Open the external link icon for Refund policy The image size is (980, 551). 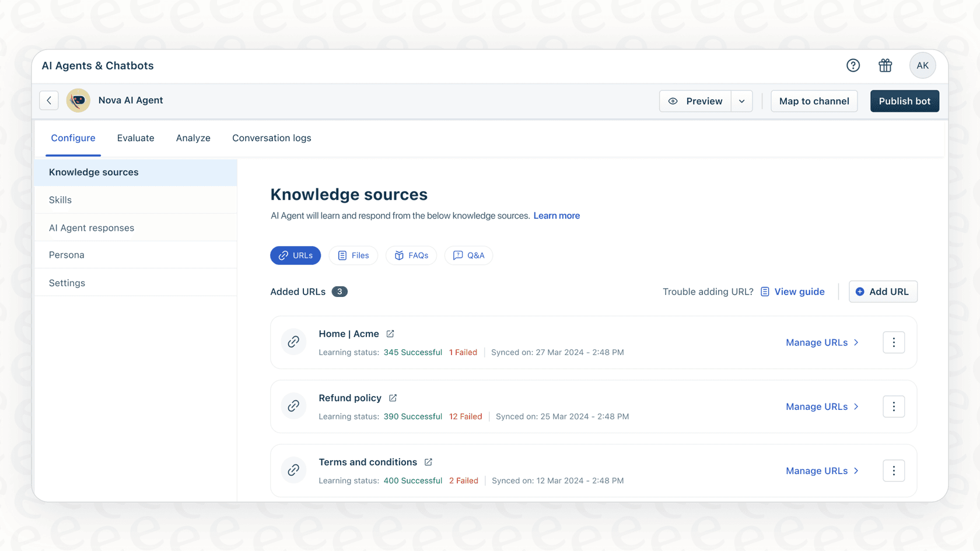click(x=392, y=397)
